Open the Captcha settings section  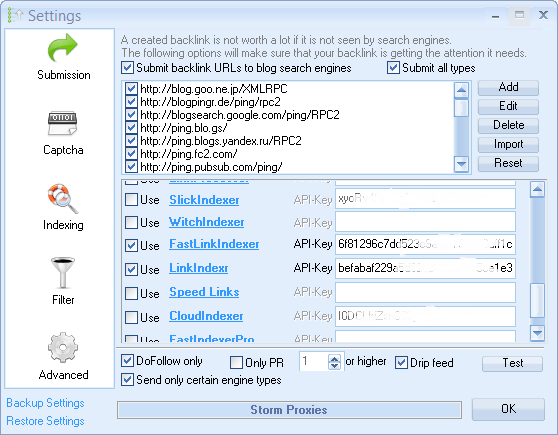tap(63, 133)
